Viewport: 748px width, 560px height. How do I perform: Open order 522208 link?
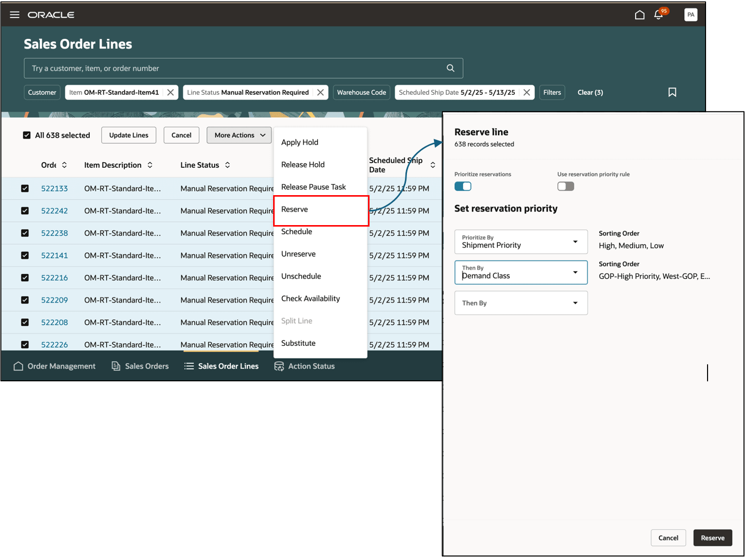click(x=54, y=322)
